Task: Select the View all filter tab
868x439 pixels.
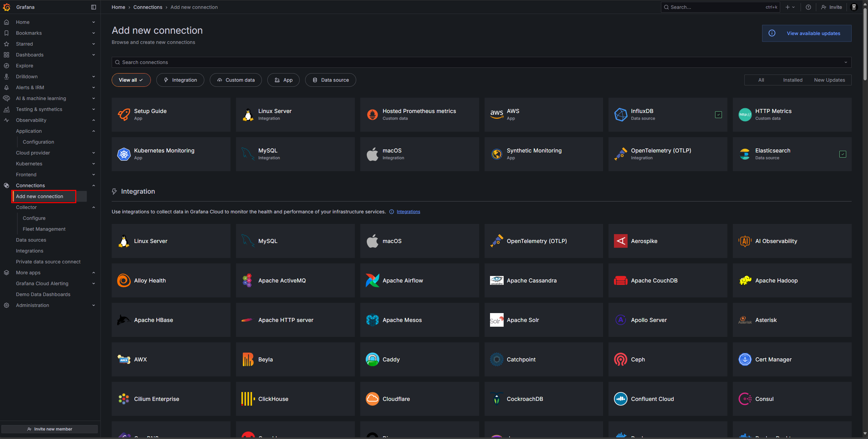Action: click(x=131, y=80)
